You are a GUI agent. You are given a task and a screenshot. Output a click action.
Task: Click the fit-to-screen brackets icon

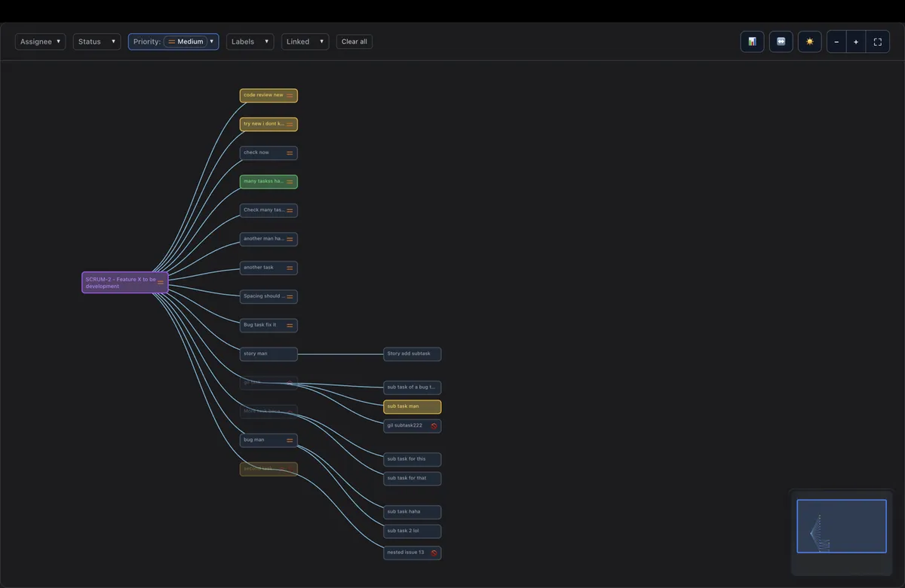pyautogui.click(x=877, y=41)
